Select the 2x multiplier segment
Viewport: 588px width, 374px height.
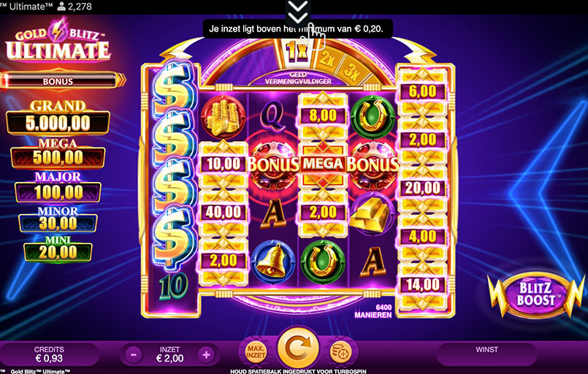click(327, 59)
